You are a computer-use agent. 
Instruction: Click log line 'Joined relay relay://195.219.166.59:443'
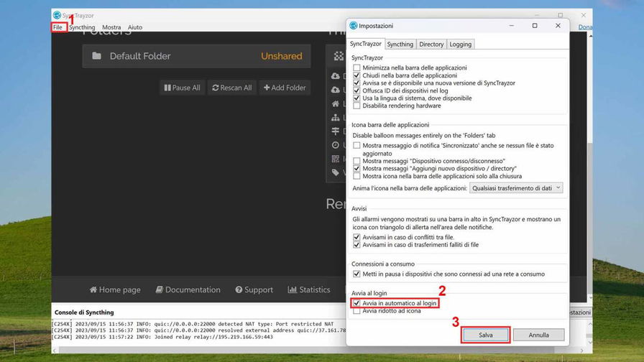coord(162,337)
